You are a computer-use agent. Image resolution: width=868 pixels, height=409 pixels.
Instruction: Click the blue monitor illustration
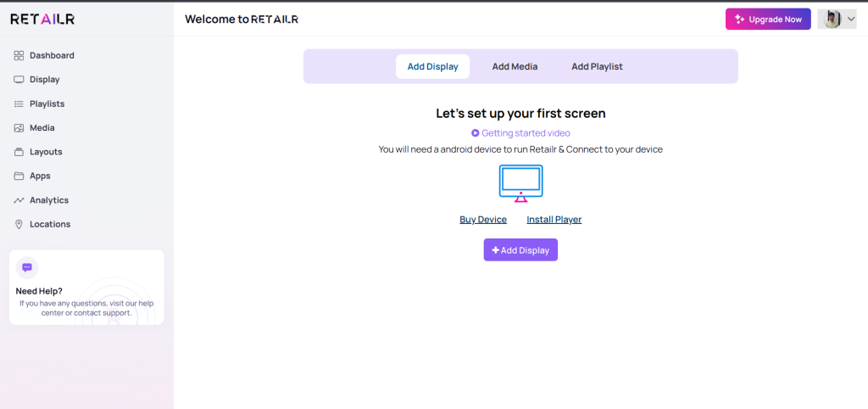521,183
